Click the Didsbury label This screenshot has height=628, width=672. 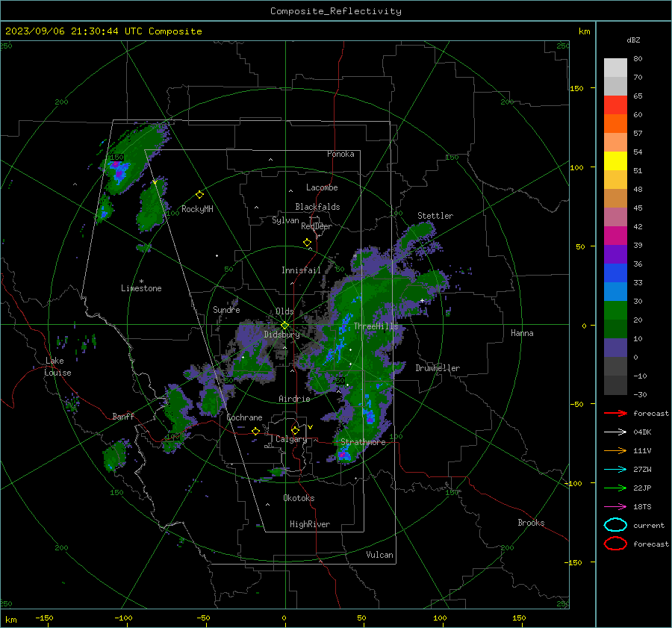point(281,335)
